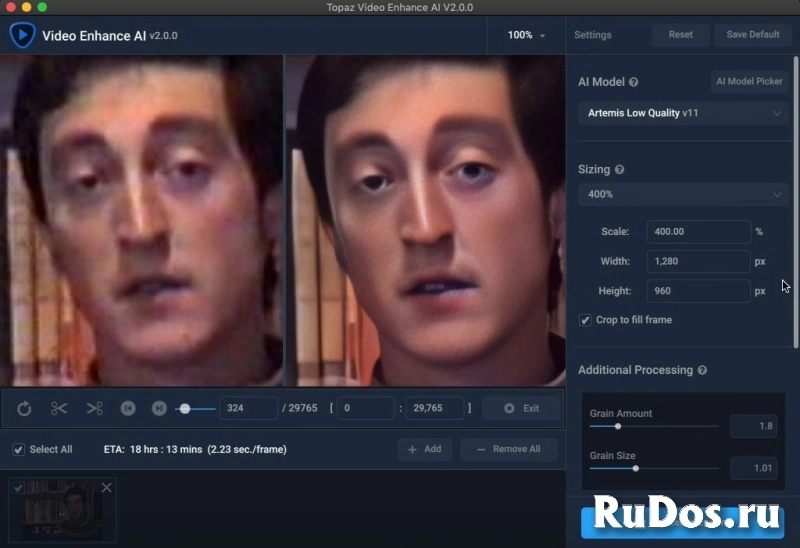
Task: Uncheck Crop to fill frame
Action: pyautogui.click(x=585, y=320)
